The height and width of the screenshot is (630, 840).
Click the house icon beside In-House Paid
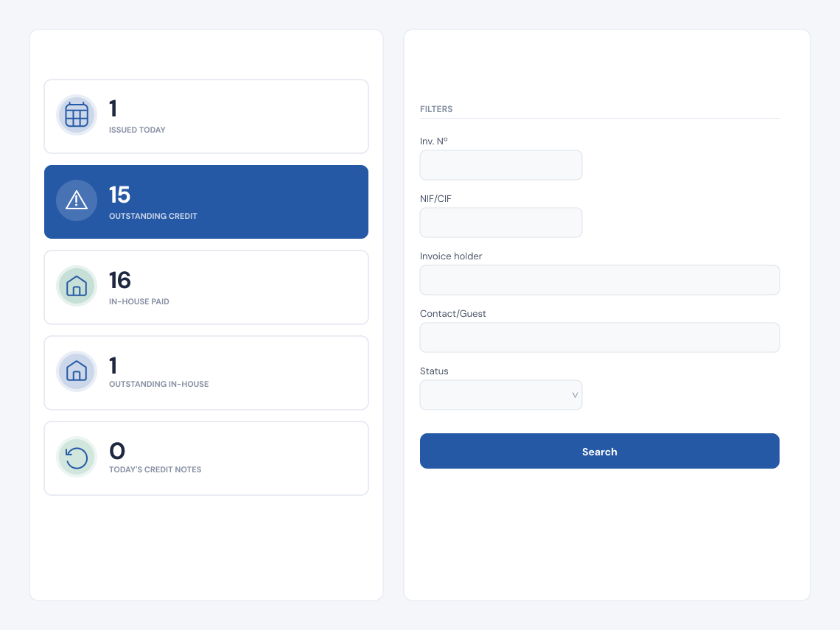[77, 286]
